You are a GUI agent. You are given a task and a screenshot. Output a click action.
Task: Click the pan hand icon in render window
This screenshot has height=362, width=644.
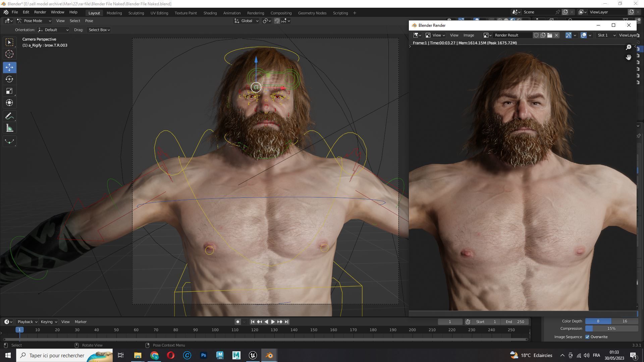coord(629,57)
